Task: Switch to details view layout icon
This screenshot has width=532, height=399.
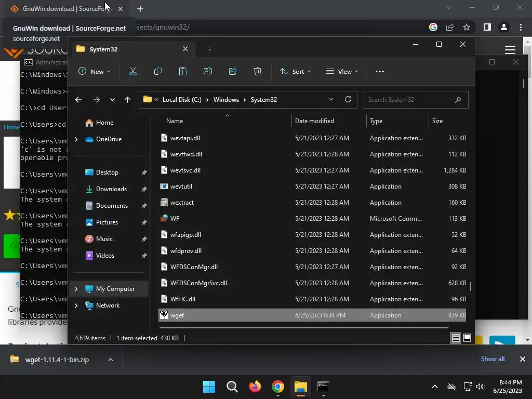Action: click(x=456, y=338)
